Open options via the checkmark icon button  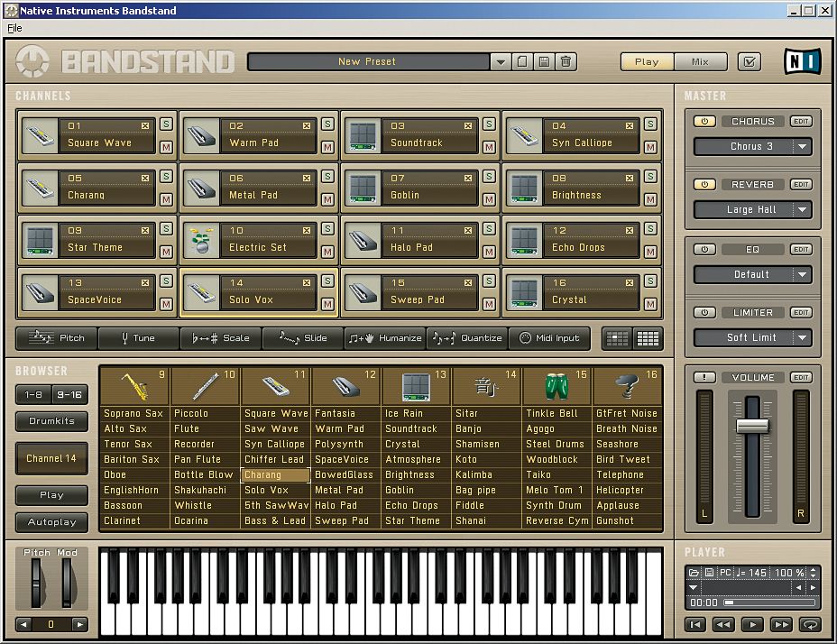[x=750, y=62]
